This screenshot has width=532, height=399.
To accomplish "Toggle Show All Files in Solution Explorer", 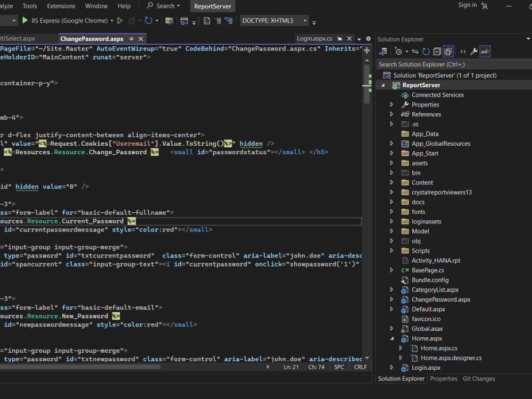I will (x=447, y=51).
